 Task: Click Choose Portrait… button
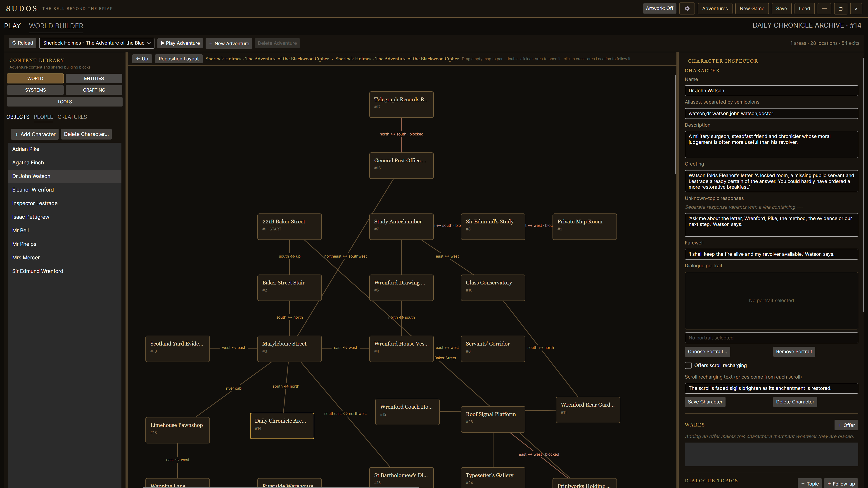707,351
